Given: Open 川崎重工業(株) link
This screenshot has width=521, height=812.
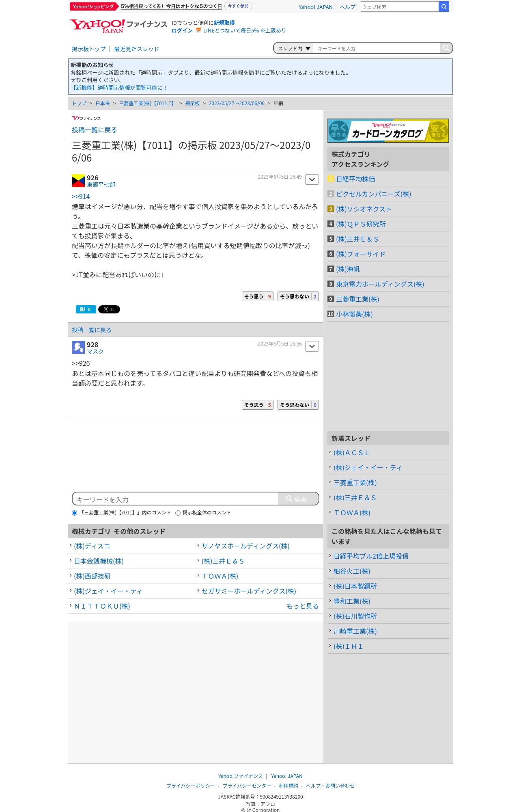Looking at the screenshot, I should pos(355,631).
